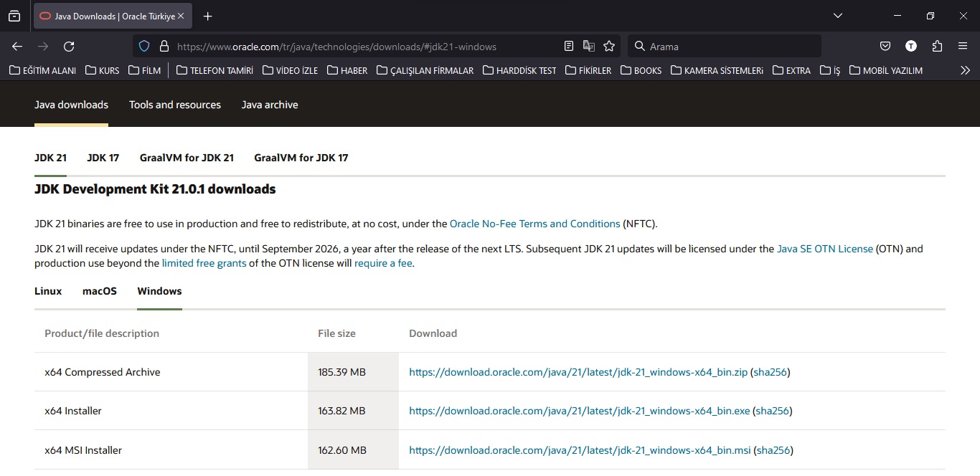980x476 pixels.
Task: Select the Windows OS tab
Action: point(159,291)
